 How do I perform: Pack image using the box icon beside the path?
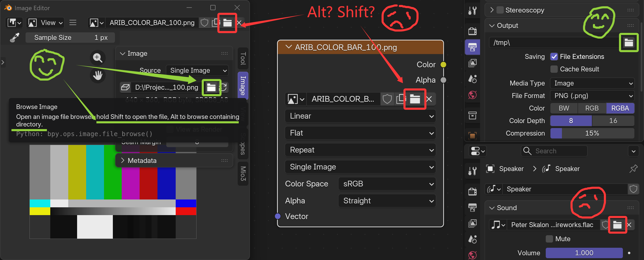coord(125,87)
